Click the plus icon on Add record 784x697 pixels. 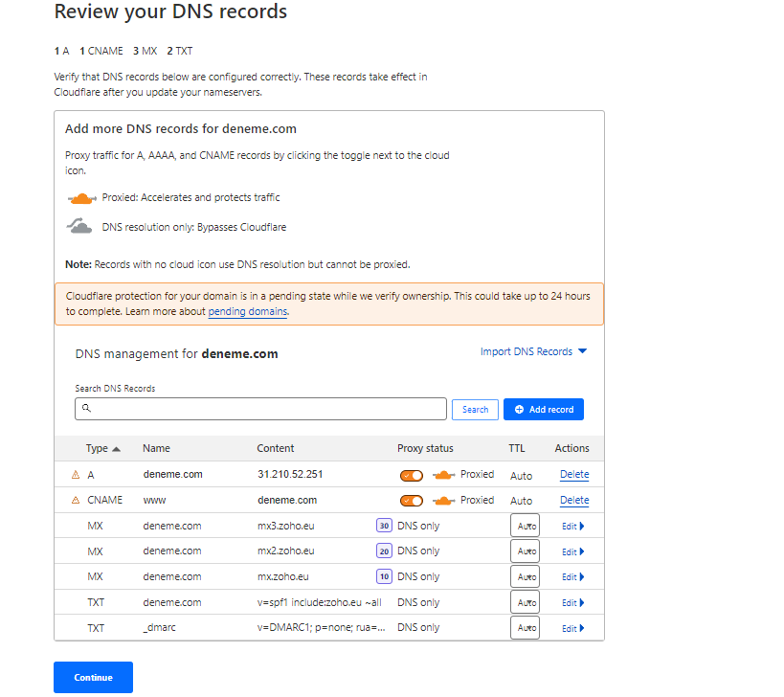pos(519,410)
